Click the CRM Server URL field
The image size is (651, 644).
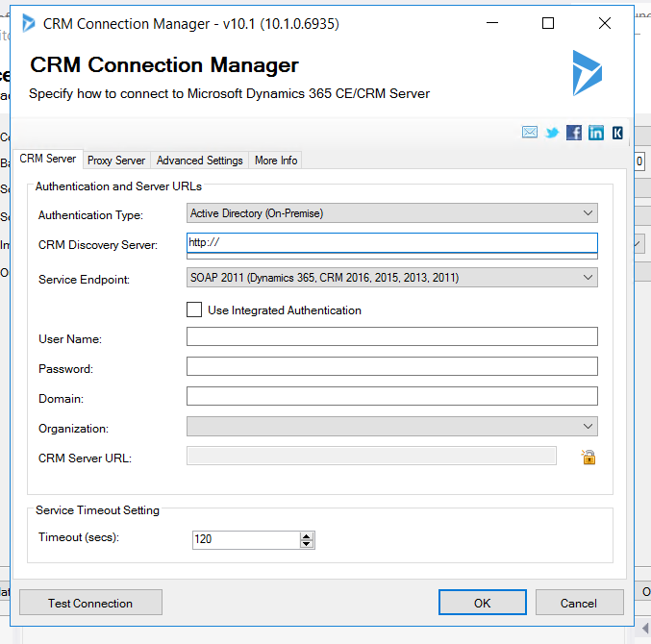pyautogui.click(x=371, y=456)
